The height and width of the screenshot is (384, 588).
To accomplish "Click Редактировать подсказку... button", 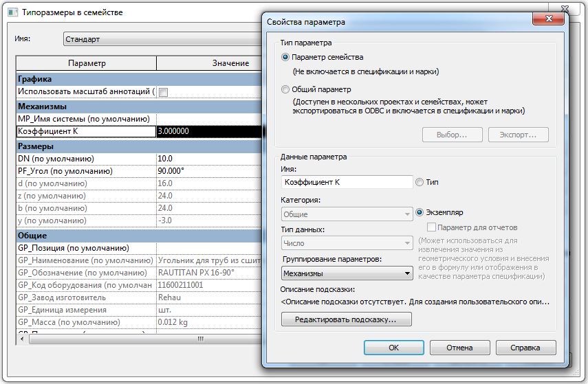I will [346, 319].
